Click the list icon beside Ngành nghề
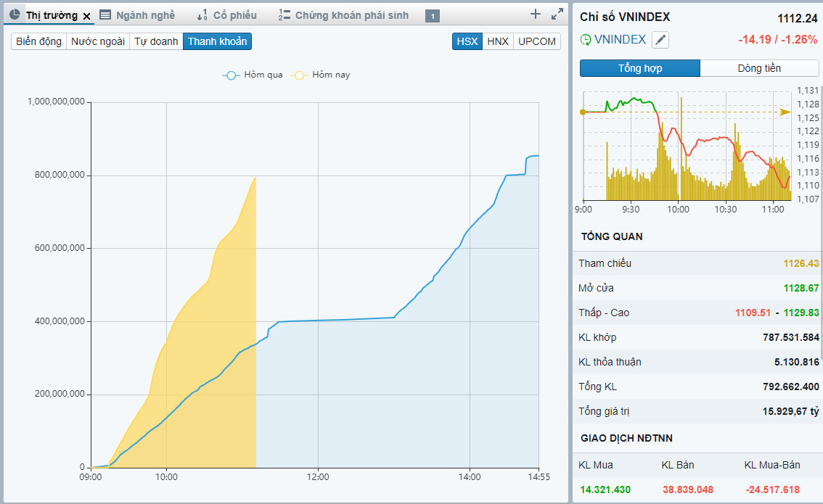 [x=105, y=15]
